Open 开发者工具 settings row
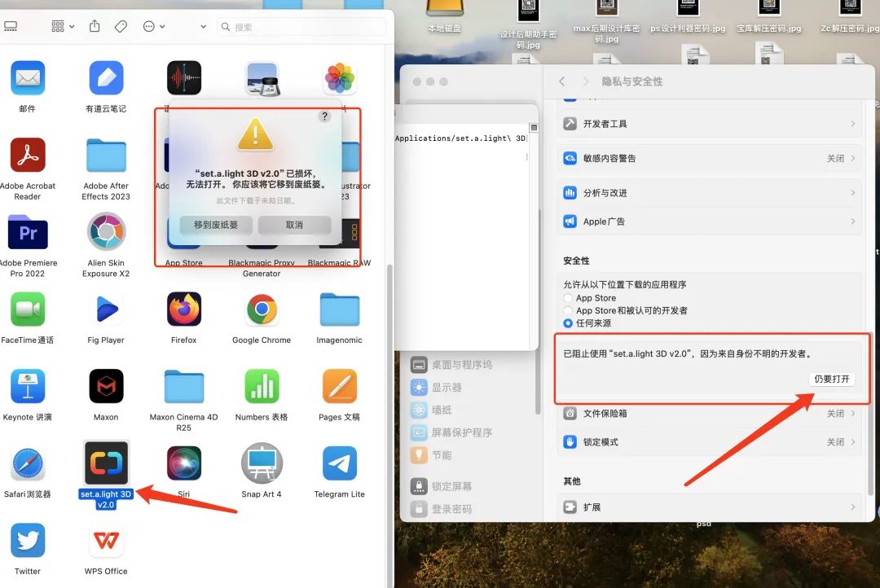880x588 pixels. (710, 124)
